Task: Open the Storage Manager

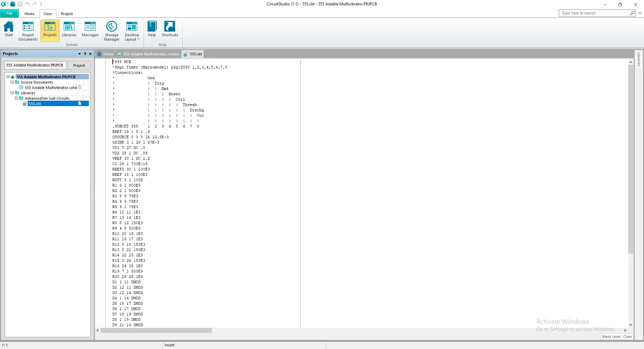Action: [x=112, y=31]
